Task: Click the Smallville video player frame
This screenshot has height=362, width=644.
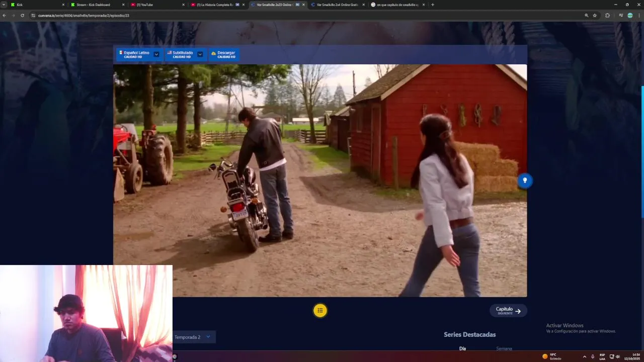Action: pos(320,180)
